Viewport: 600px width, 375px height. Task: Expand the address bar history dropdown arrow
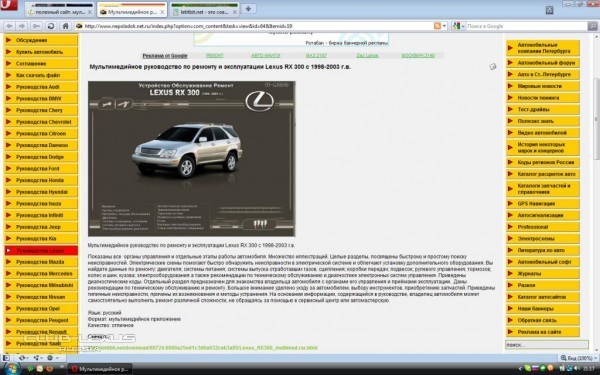click(x=444, y=26)
